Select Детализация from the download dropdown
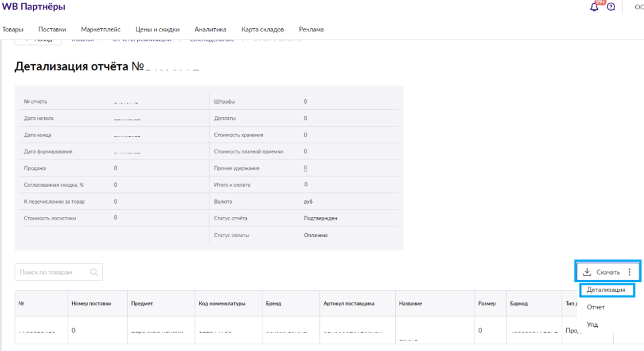Screen dimensions: 644x351 [x=606, y=290]
